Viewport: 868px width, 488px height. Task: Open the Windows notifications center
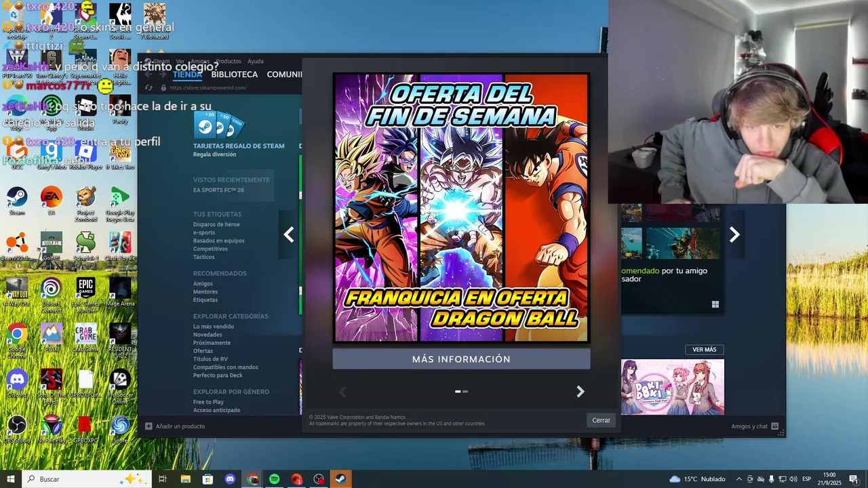pyautogui.click(x=853, y=479)
